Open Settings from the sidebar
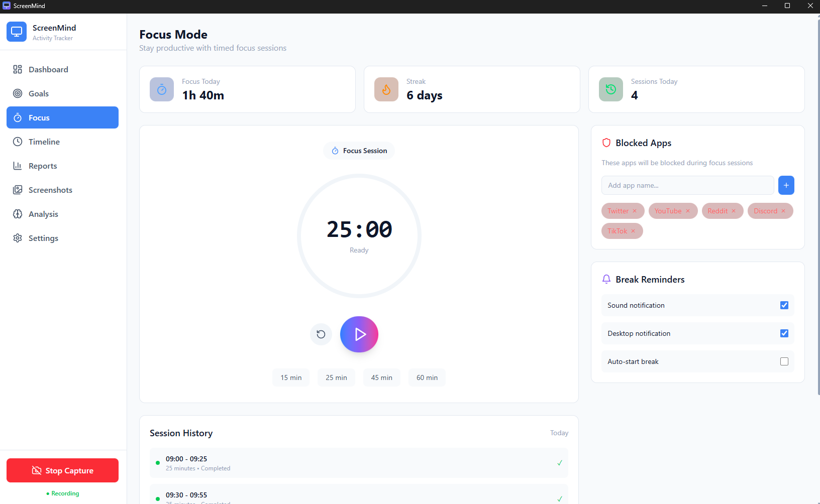 click(x=43, y=238)
